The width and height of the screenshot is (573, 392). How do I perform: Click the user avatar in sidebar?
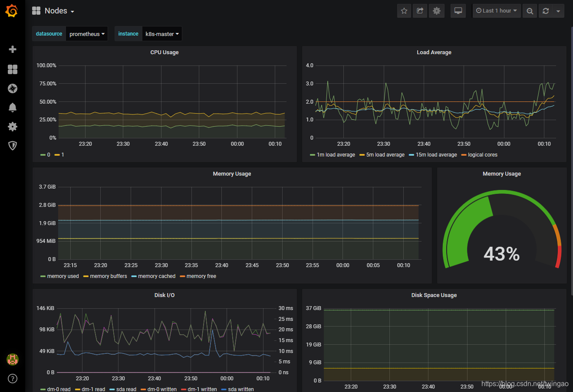[13, 359]
